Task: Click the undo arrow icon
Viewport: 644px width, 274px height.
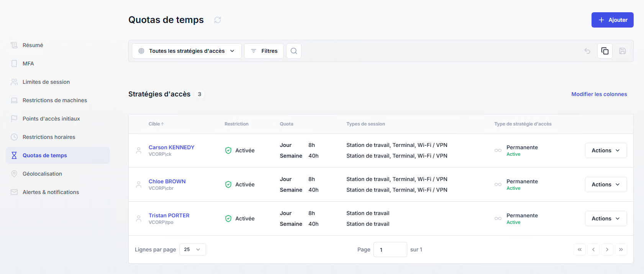Action: (x=587, y=51)
